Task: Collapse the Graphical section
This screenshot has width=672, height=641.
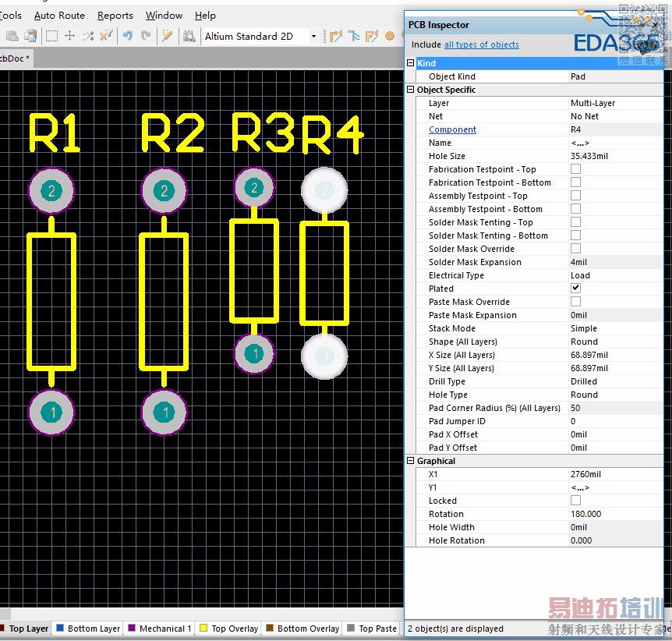Action: coord(411,461)
